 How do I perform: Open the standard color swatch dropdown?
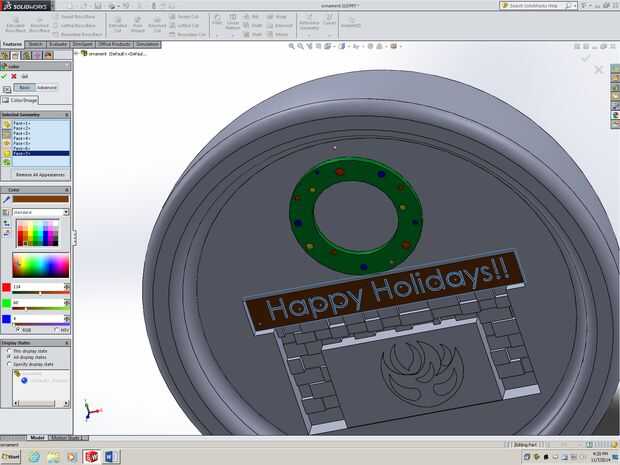tap(66, 212)
